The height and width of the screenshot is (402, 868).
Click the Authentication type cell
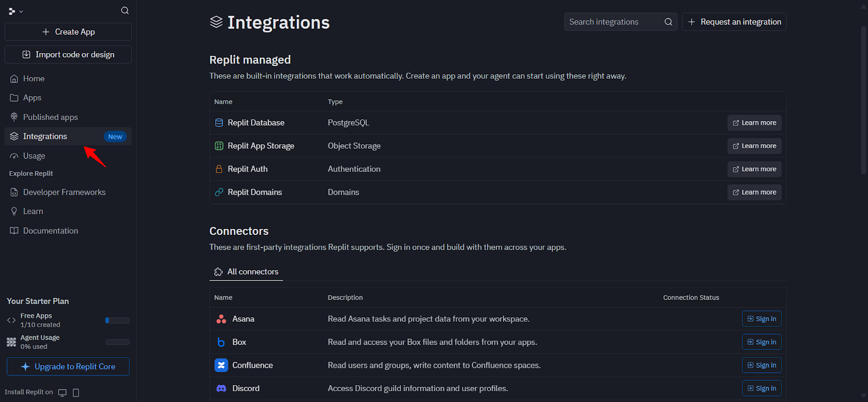click(x=354, y=169)
